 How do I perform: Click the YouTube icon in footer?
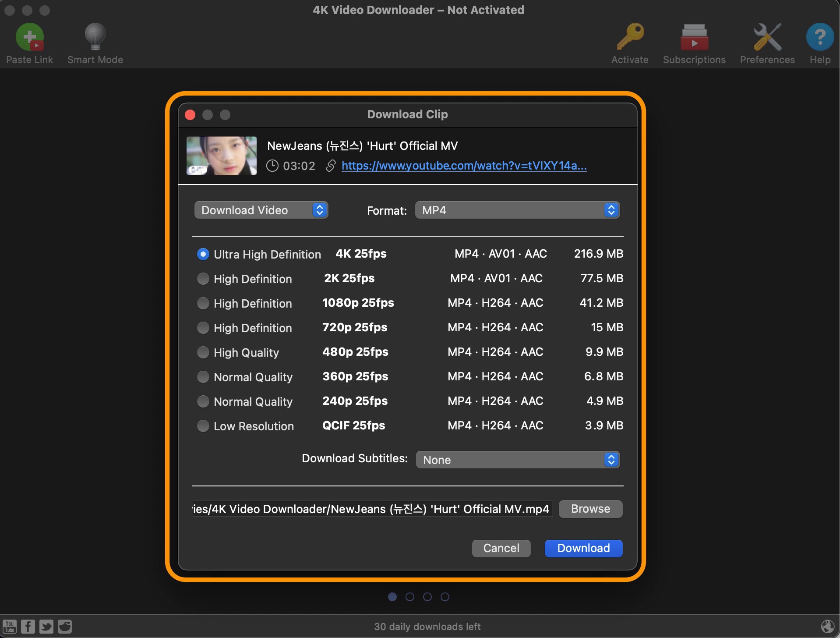[x=10, y=627]
